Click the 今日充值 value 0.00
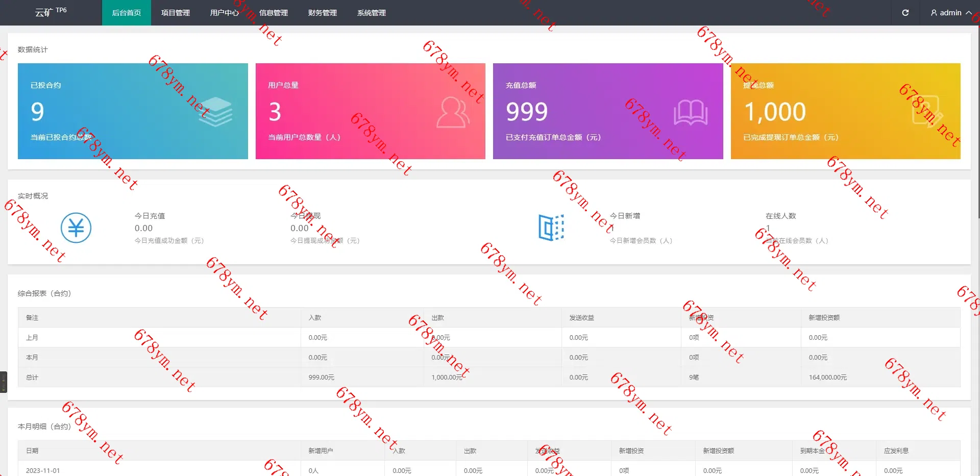The width and height of the screenshot is (980, 476). (x=143, y=228)
